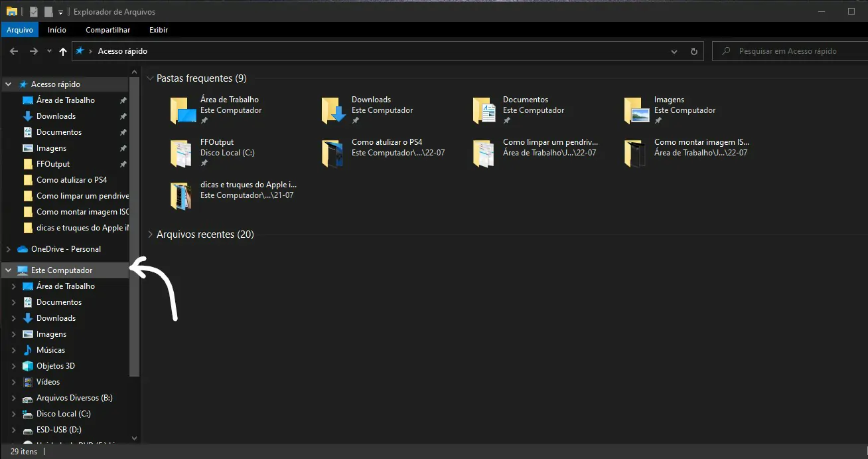
Task: Open Área de Trabalho folder icon in Pastas frequentes
Action: point(182,111)
